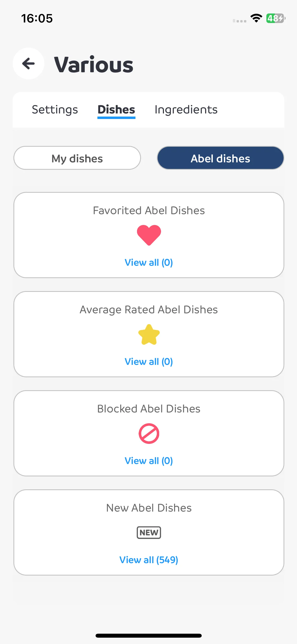Click the red blocked circle icon
Viewport: 297px width, 644px height.
(x=149, y=434)
